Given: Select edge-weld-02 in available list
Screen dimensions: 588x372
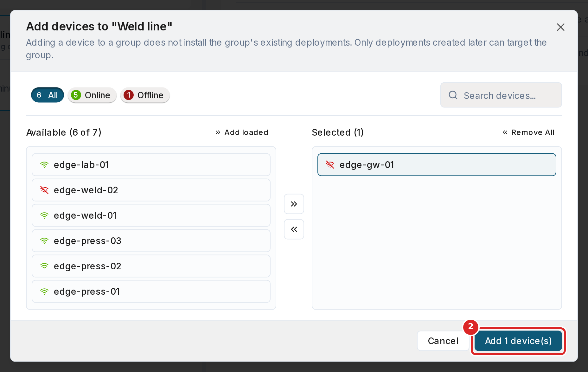Looking at the screenshot, I should click(x=151, y=190).
